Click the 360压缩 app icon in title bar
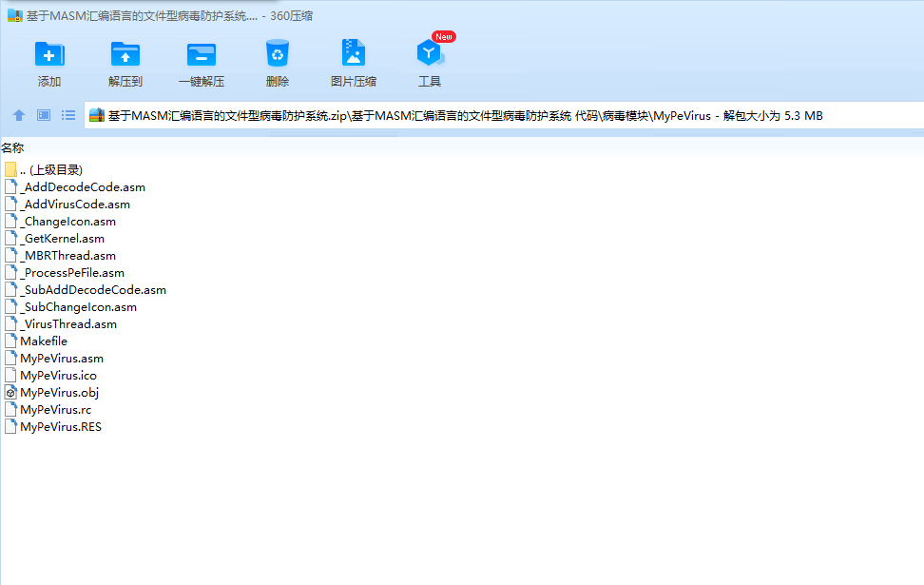The height and width of the screenshot is (585, 924). [14, 15]
